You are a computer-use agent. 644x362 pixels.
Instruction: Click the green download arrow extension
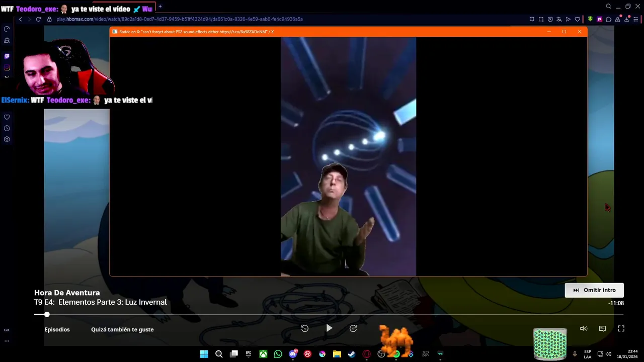coord(590,19)
